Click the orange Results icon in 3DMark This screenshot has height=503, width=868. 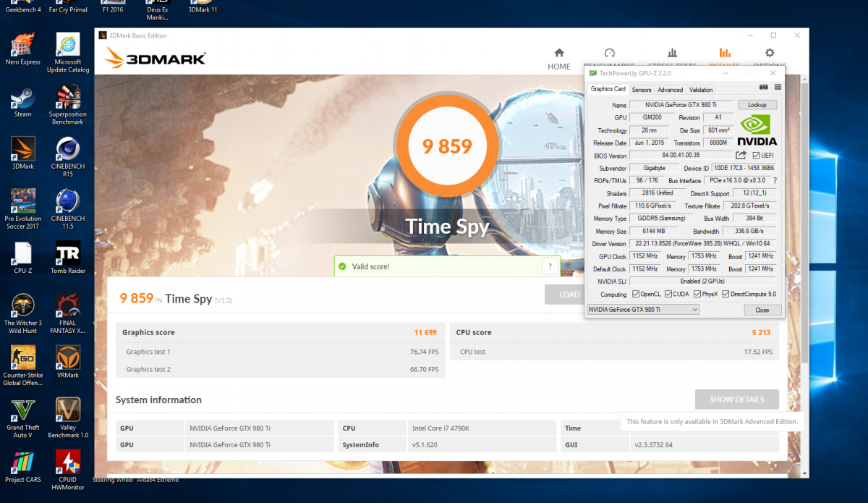tap(724, 54)
